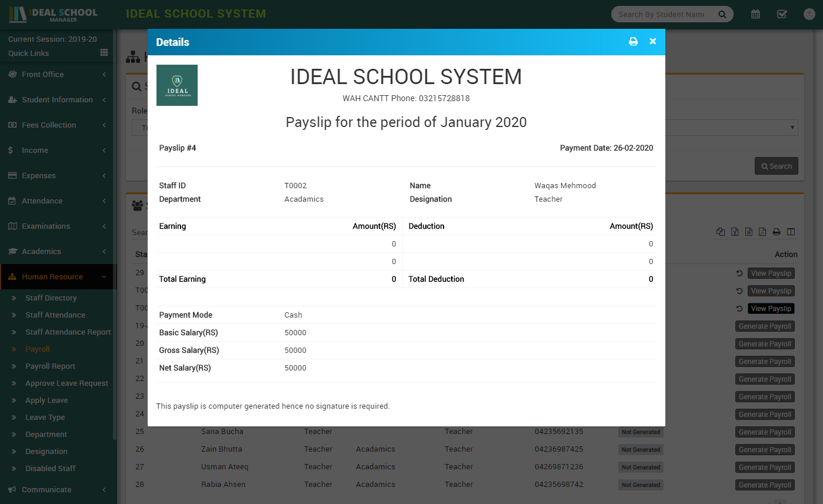This screenshot has height=504, width=823.
Task: Open Approve Leave Request submenu item
Action: click(67, 383)
